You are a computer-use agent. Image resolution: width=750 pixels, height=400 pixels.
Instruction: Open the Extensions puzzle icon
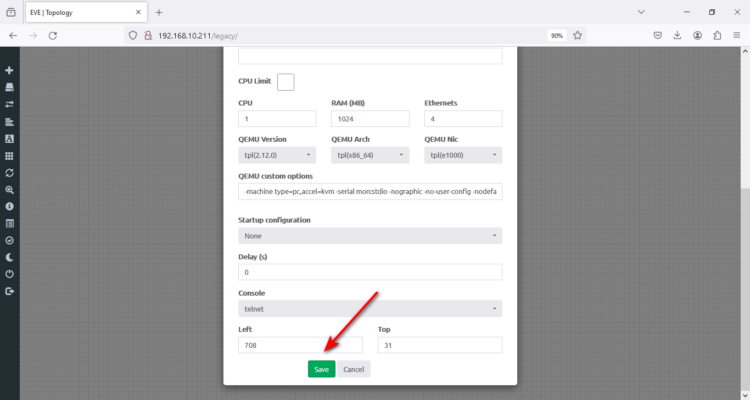tap(717, 35)
